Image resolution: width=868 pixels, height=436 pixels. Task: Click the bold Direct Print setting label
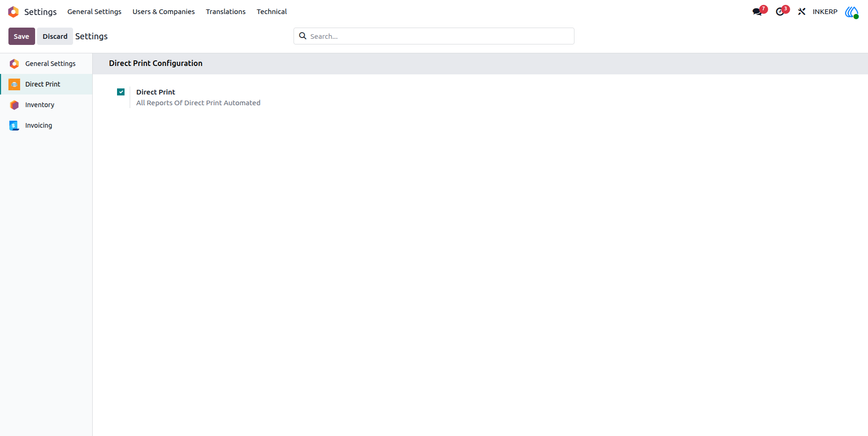tap(155, 92)
